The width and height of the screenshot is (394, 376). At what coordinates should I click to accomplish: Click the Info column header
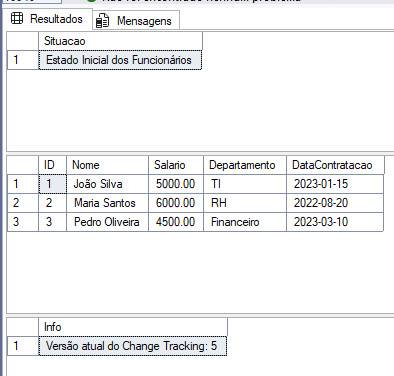click(x=133, y=327)
